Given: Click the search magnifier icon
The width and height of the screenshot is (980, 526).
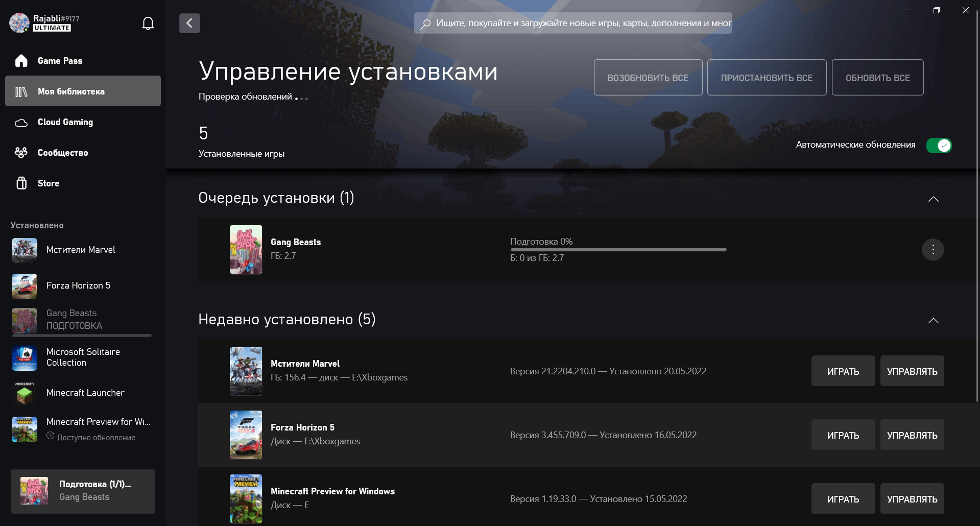Looking at the screenshot, I should tap(425, 24).
